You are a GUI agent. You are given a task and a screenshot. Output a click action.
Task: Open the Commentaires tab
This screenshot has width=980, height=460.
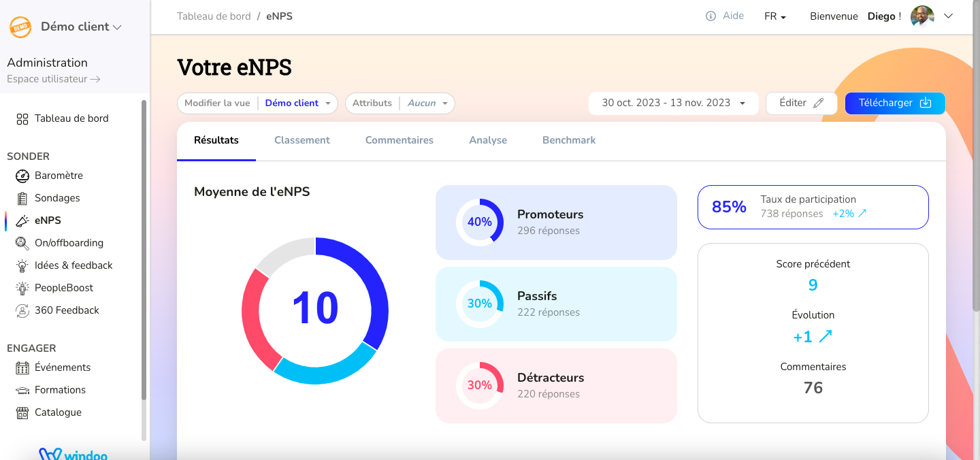coord(399,140)
